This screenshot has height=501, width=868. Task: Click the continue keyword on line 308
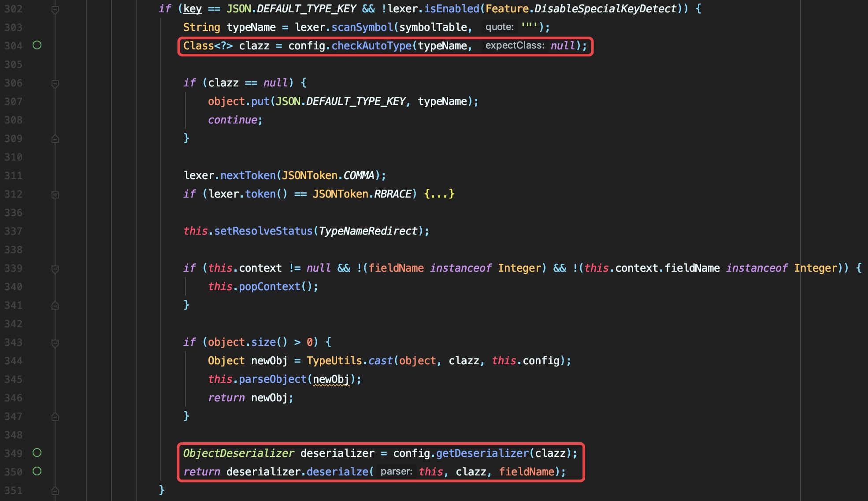[x=233, y=120]
